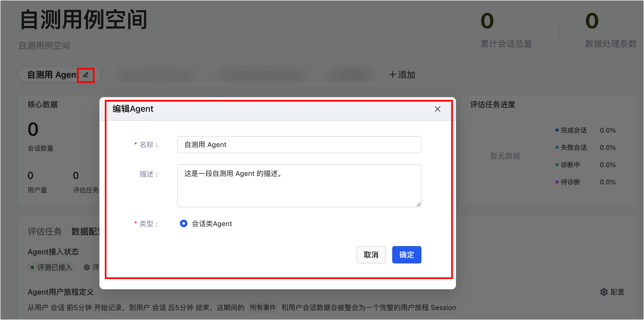This screenshot has height=320, width=644.
Task: Click the 评测已接入 status badge
Action: [x=51, y=267]
